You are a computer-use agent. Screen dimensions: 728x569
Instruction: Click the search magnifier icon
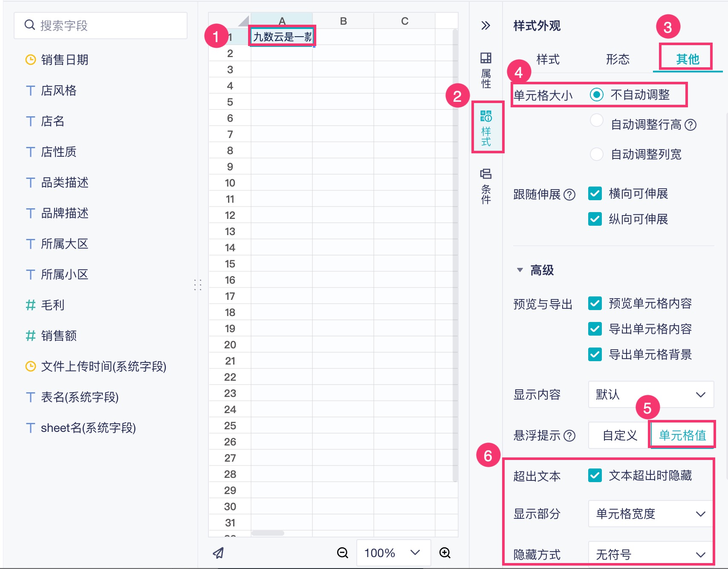pyautogui.click(x=29, y=25)
